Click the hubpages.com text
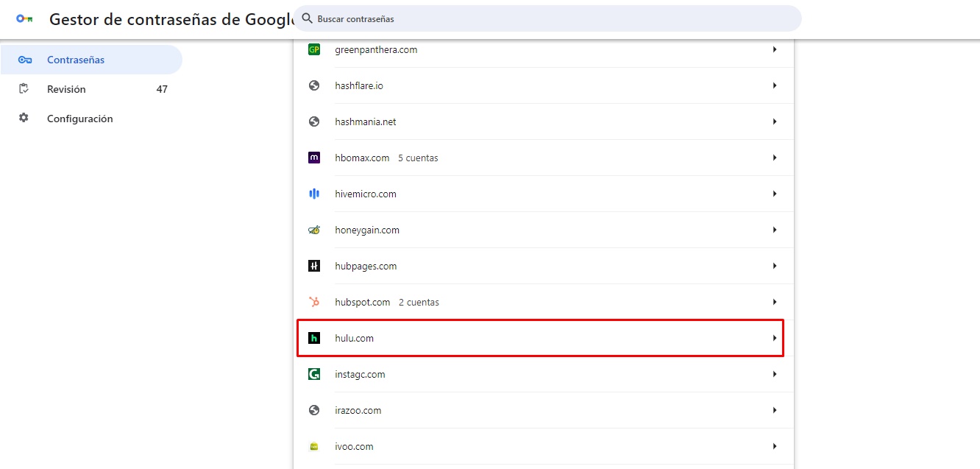The image size is (980, 469). pos(366,266)
